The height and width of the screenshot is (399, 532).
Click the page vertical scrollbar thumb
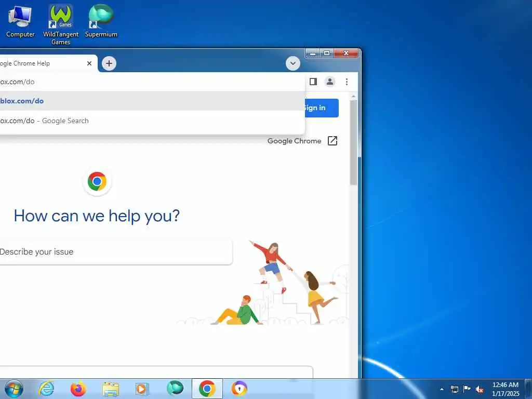353,142
